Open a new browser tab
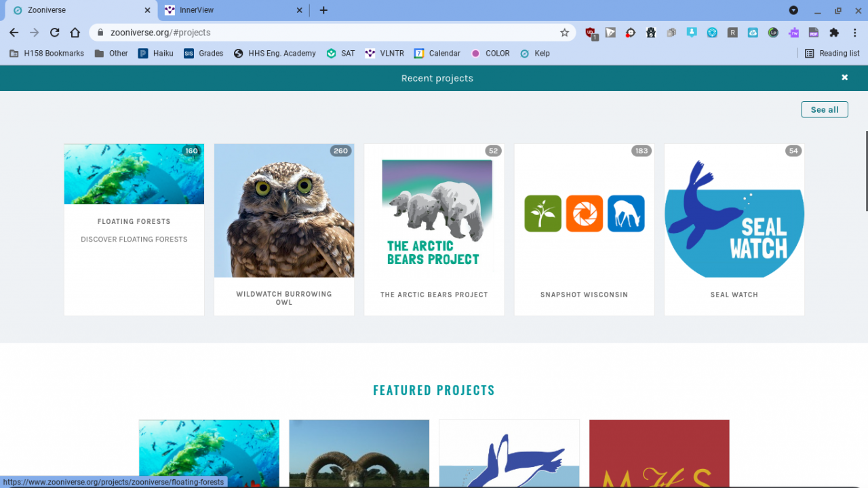The image size is (868, 488). 323,10
